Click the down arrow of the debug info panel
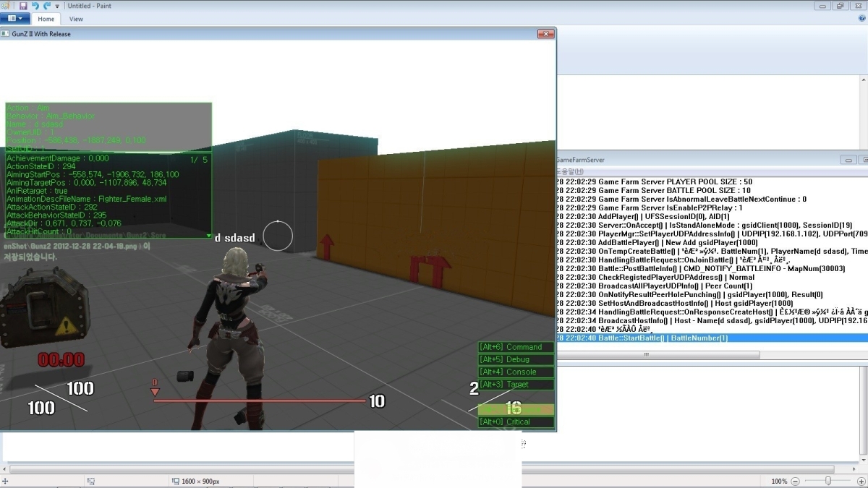The height and width of the screenshot is (488, 868). (208, 236)
